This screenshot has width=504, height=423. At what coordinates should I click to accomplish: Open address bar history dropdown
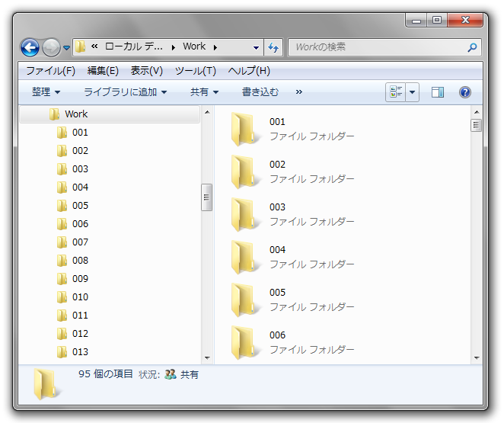pyautogui.click(x=256, y=47)
